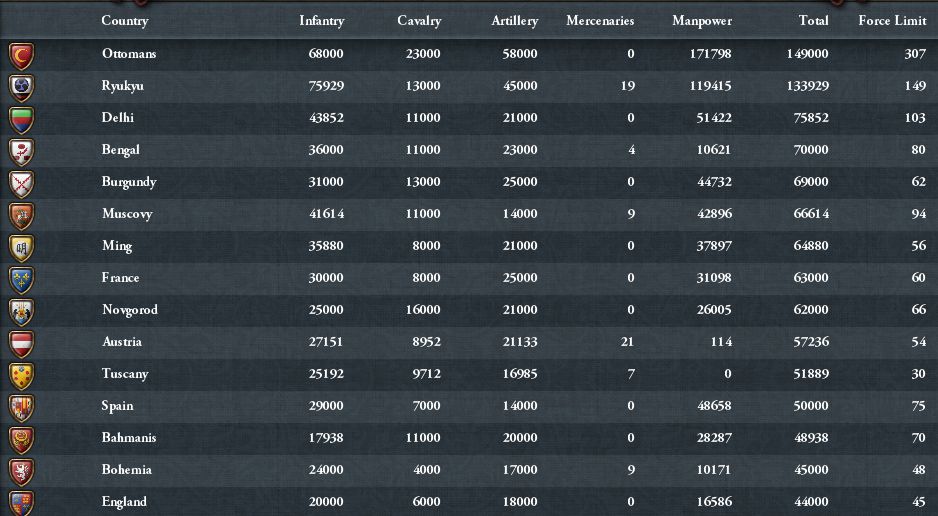Click the Austria flag shield icon
The height and width of the screenshot is (516, 938).
point(21,343)
